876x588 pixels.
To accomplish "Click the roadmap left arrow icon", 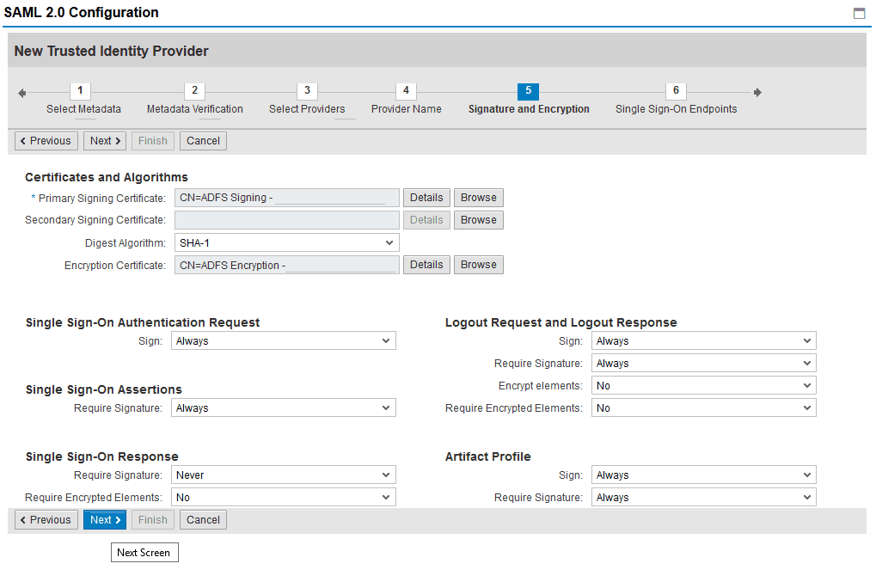I will 21,93.
